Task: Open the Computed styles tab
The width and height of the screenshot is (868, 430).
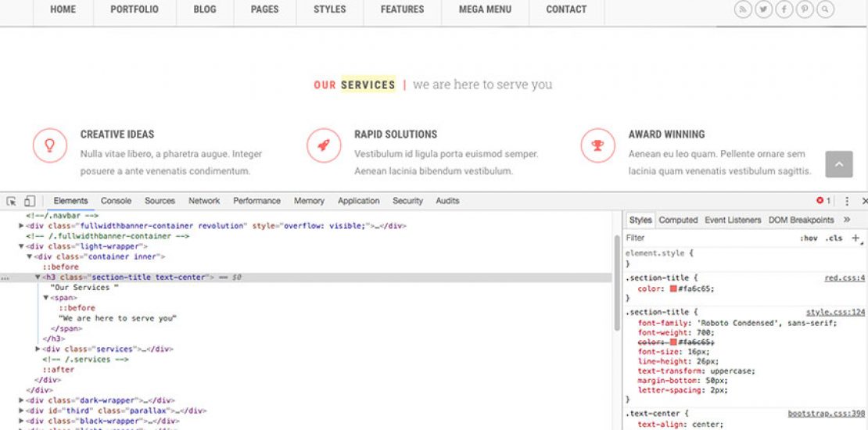Action: coord(678,220)
